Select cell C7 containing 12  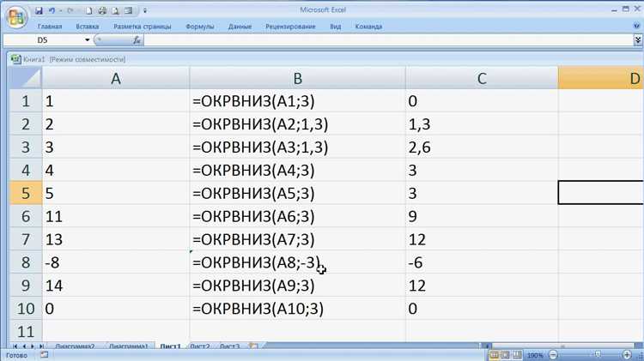point(482,239)
